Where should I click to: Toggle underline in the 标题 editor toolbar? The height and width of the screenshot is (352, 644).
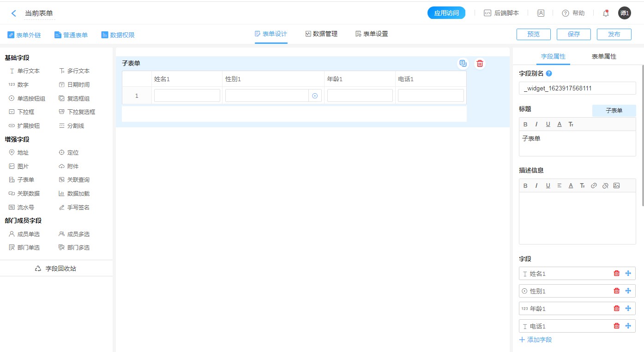pyautogui.click(x=548, y=125)
